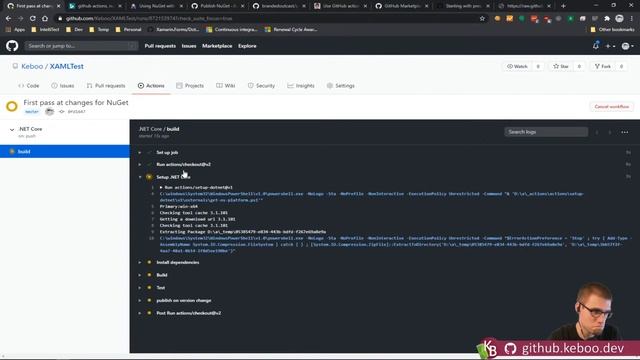Select the Actions tab

151,86
